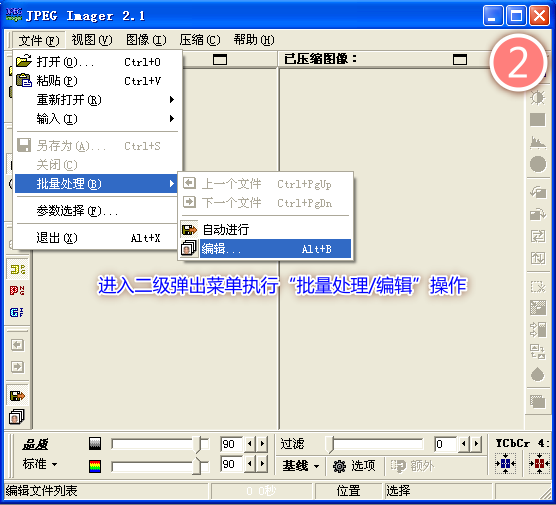Open the 文件(F) menu
556x505 pixels.
[x=39, y=40]
